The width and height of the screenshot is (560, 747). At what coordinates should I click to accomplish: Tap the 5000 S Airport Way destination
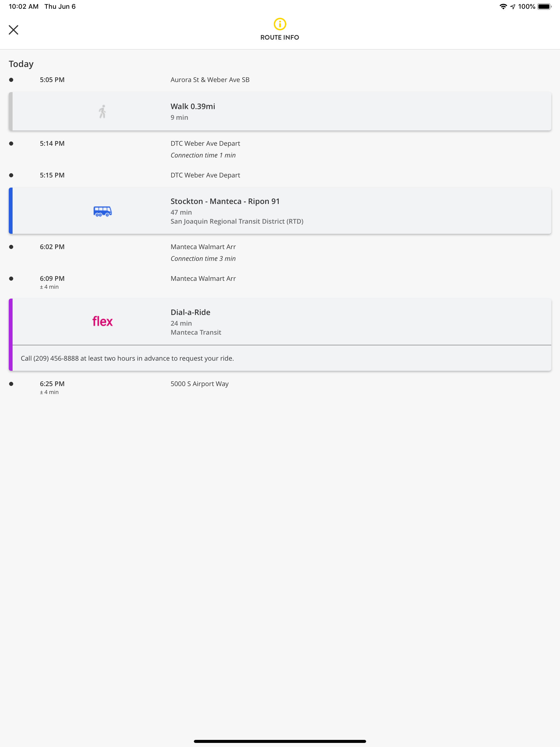click(x=199, y=384)
